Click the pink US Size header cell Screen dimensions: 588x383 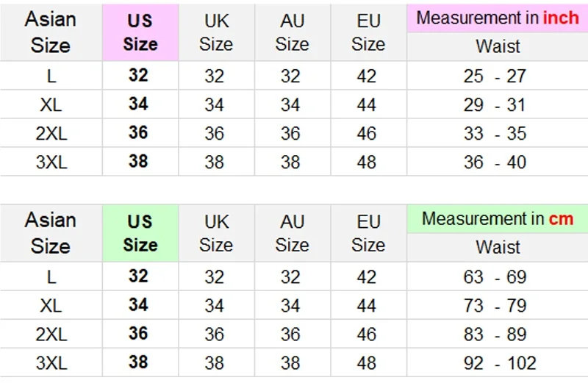140,32
